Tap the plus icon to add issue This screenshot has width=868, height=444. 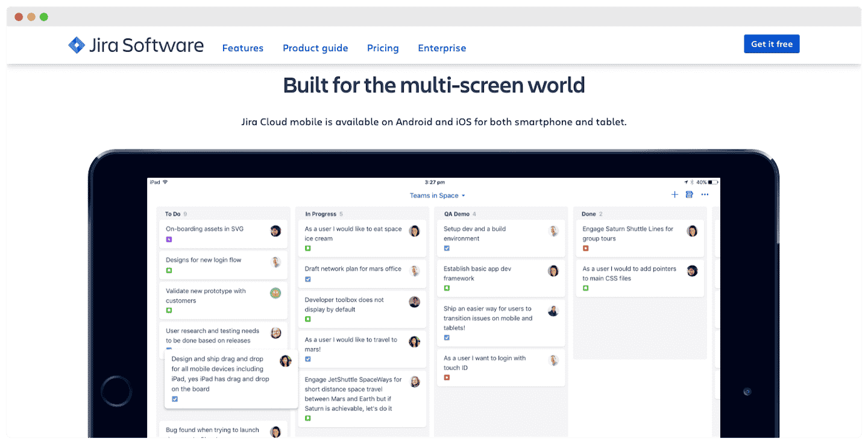click(675, 195)
